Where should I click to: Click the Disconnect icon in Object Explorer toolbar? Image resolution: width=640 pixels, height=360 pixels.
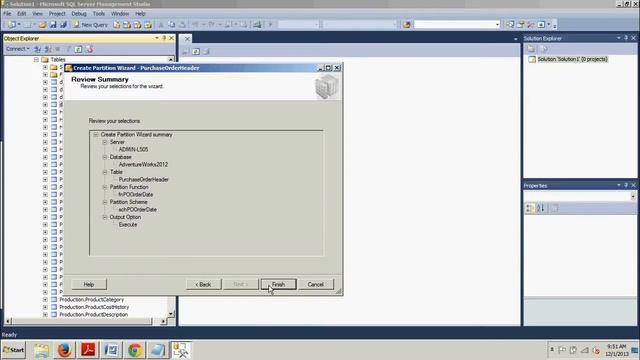point(48,49)
